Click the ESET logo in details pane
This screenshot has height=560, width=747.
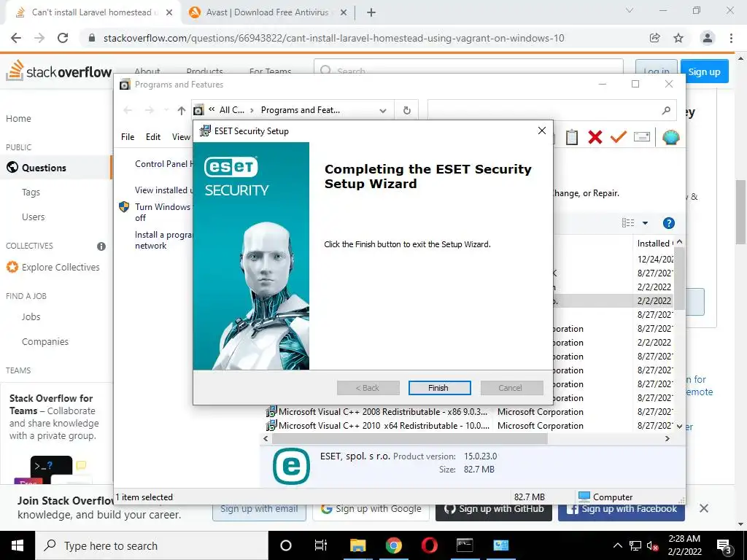[x=291, y=466]
